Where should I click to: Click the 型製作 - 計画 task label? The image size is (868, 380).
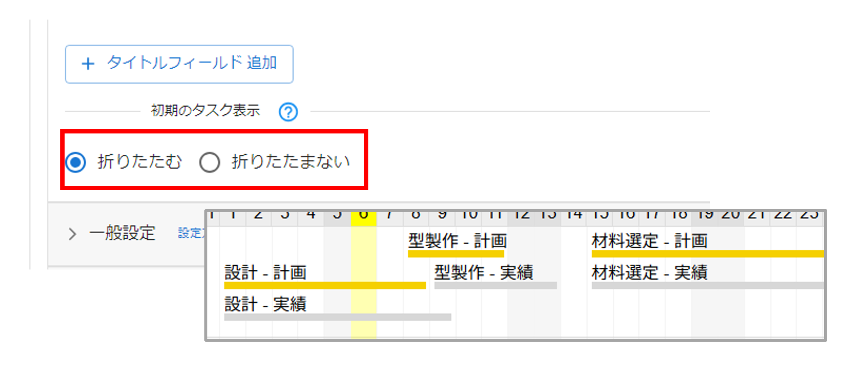point(458,241)
